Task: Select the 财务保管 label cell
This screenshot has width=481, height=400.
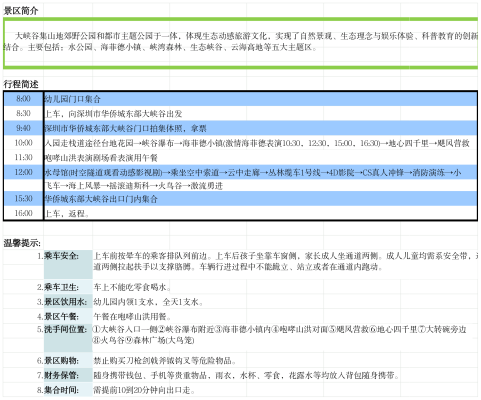Action: pyautogui.click(x=68, y=375)
